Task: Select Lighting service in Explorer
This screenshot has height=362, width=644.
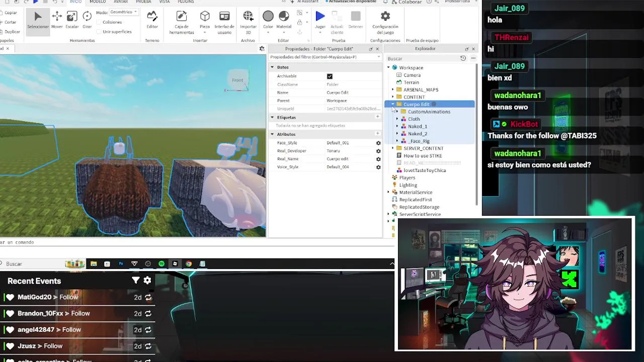Action: [408, 185]
